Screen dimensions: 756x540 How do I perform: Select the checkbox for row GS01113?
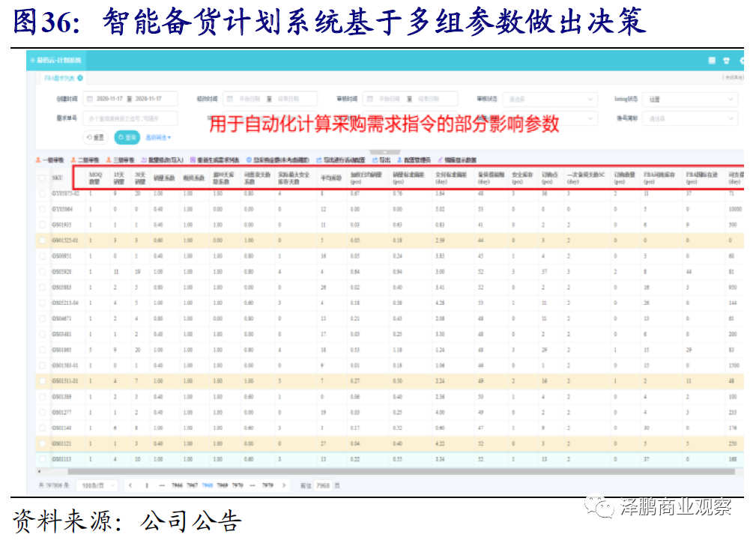(x=43, y=459)
